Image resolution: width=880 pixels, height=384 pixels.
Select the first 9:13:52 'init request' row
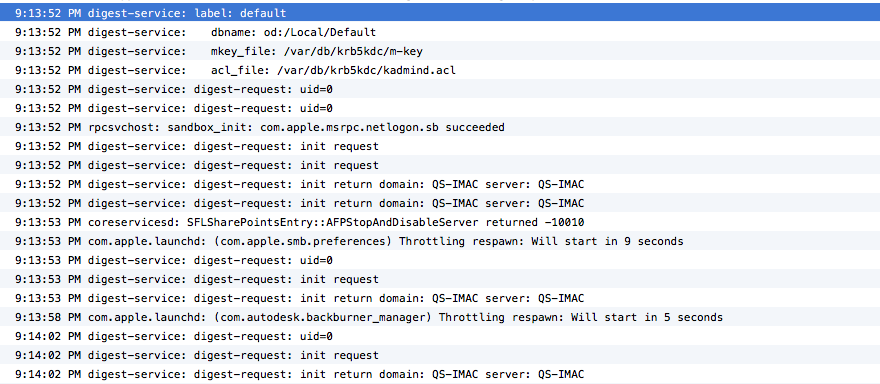(x=440, y=147)
